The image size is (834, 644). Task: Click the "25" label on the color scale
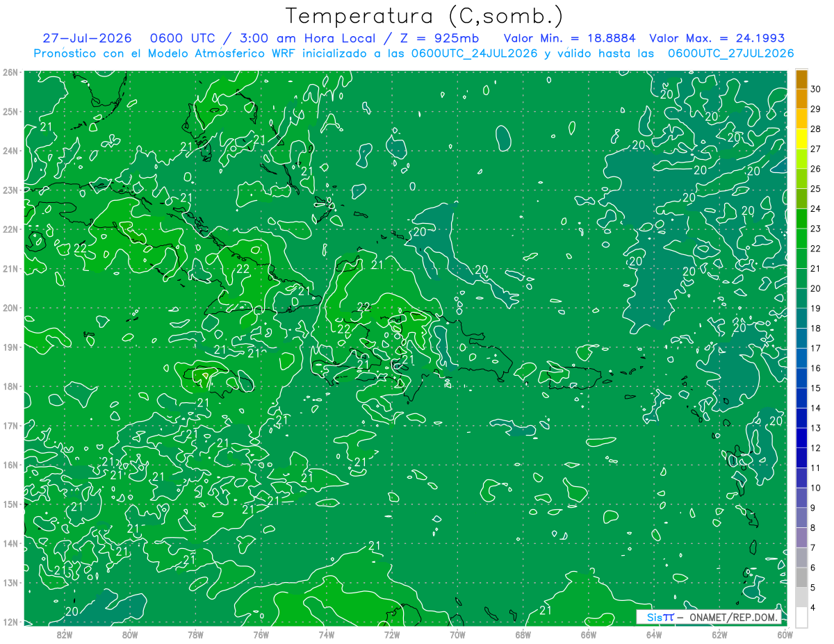(x=815, y=189)
